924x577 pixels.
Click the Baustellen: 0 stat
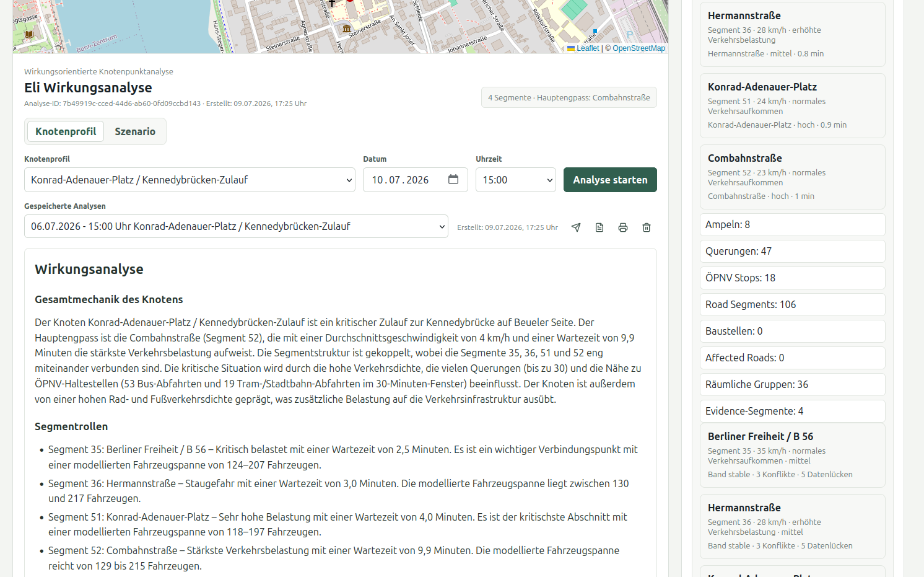tap(793, 331)
